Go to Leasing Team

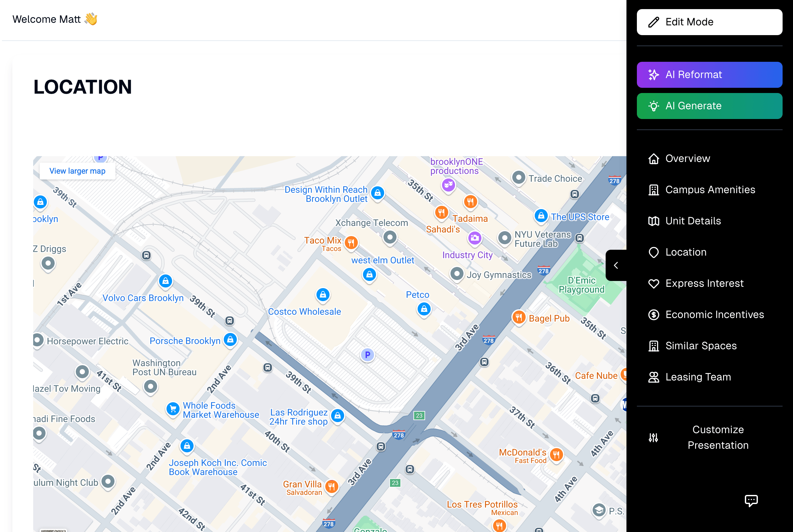pos(709,377)
